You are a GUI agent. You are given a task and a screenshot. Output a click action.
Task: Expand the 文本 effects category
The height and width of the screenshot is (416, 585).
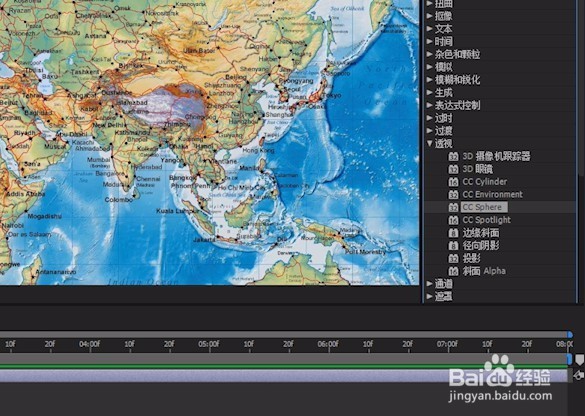pos(430,28)
